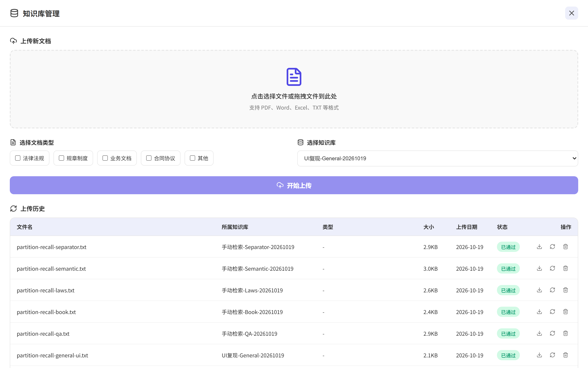Viewport: 588px width, 368px height.
Task: Click the 类型 column header
Action: [x=328, y=227]
